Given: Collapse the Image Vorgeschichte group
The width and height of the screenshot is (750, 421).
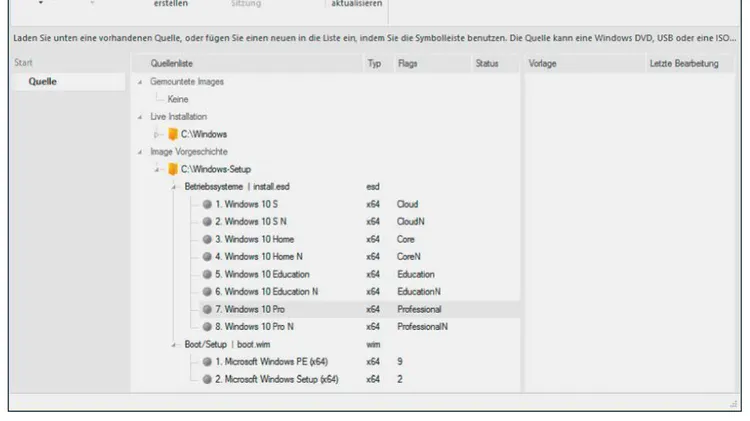Looking at the screenshot, I should tap(140, 152).
